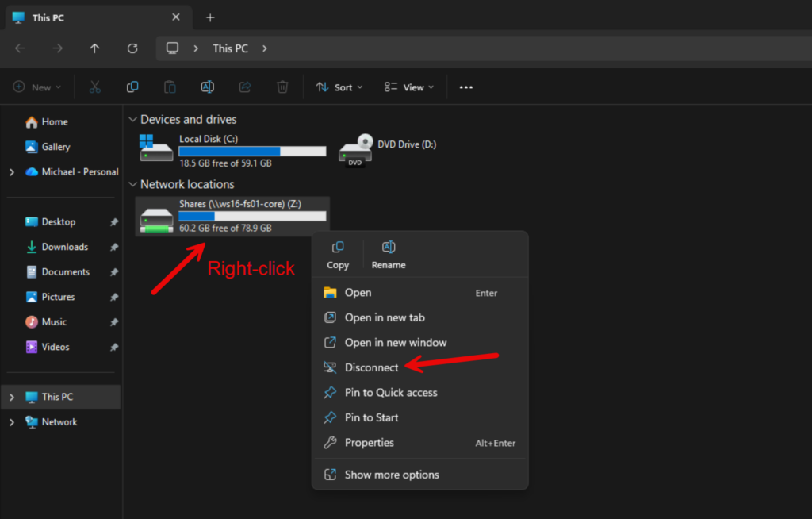Open the Downloads folder in sidebar
812x519 pixels.
[64, 247]
